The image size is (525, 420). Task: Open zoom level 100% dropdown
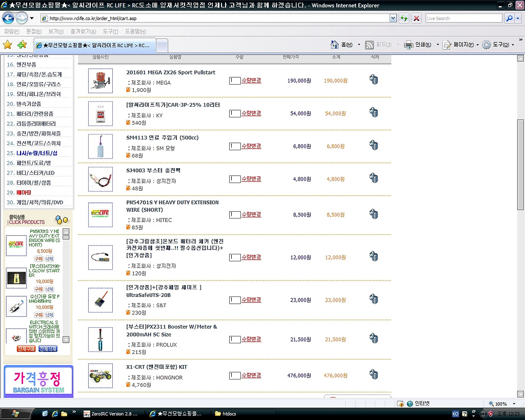(514, 404)
